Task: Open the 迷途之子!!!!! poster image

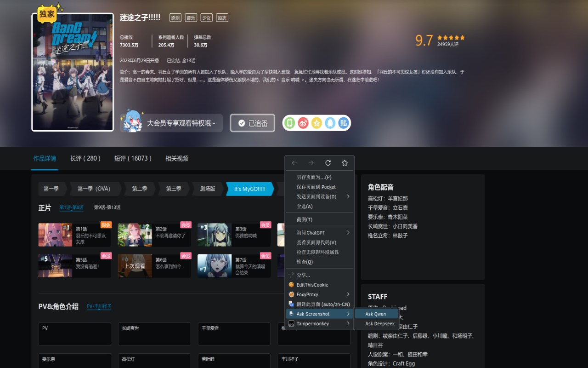Action: (73, 72)
